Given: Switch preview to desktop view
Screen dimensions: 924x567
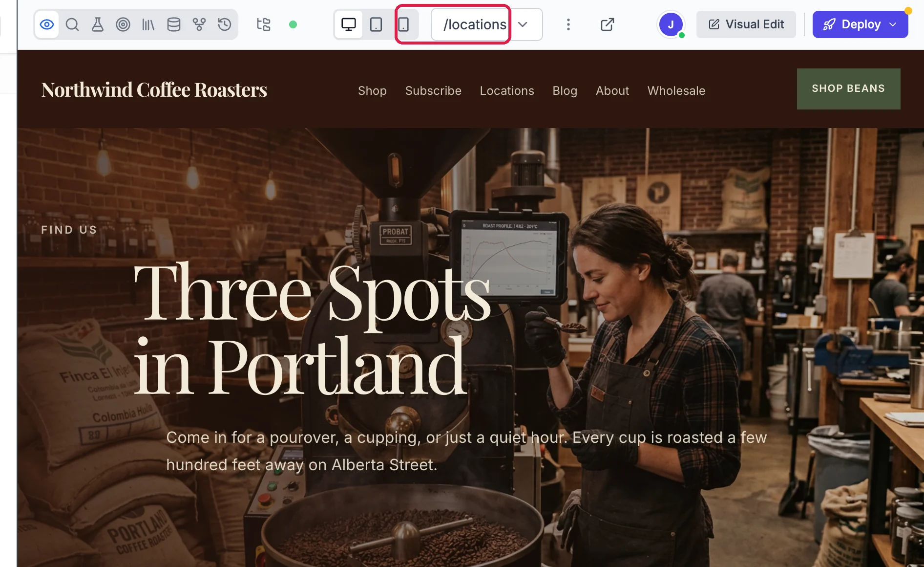Looking at the screenshot, I should (349, 24).
